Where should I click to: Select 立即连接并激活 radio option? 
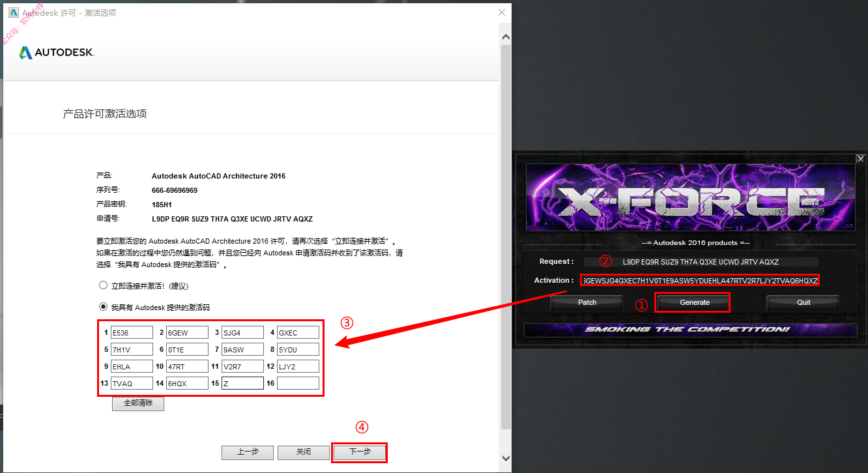103,285
